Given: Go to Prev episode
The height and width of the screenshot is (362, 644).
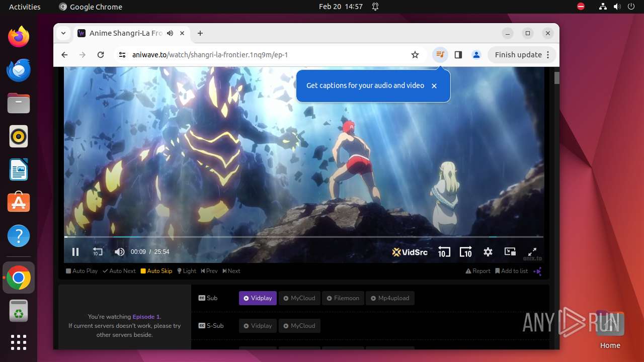Looking at the screenshot, I should pos(209,271).
